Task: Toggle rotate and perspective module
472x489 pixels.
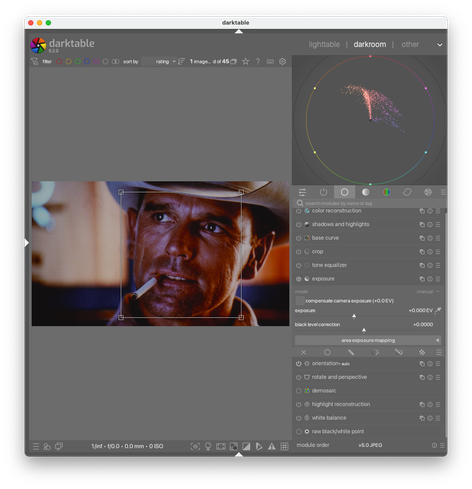Action: click(x=299, y=377)
